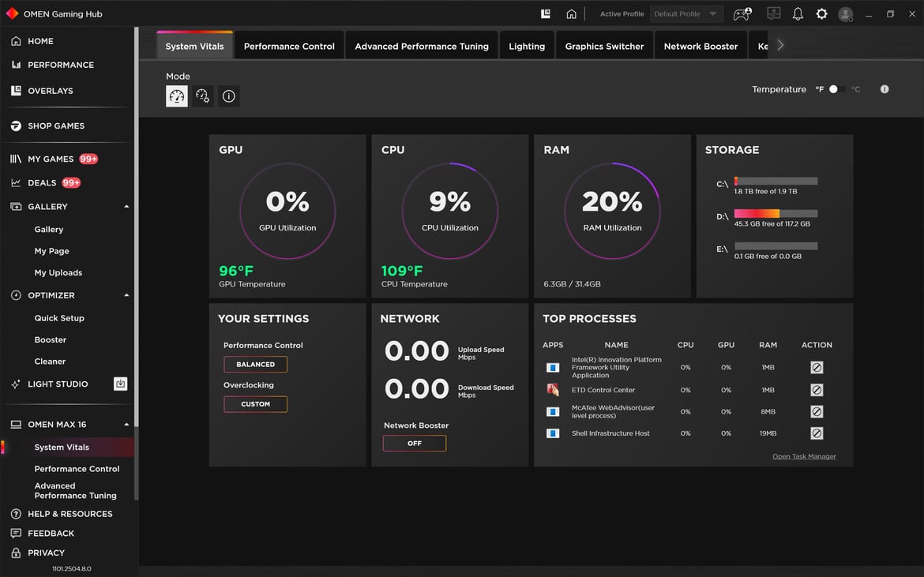The width and height of the screenshot is (924, 577).
Task: Open Quick Setup under Optimizer
Action: coord(59,319)
